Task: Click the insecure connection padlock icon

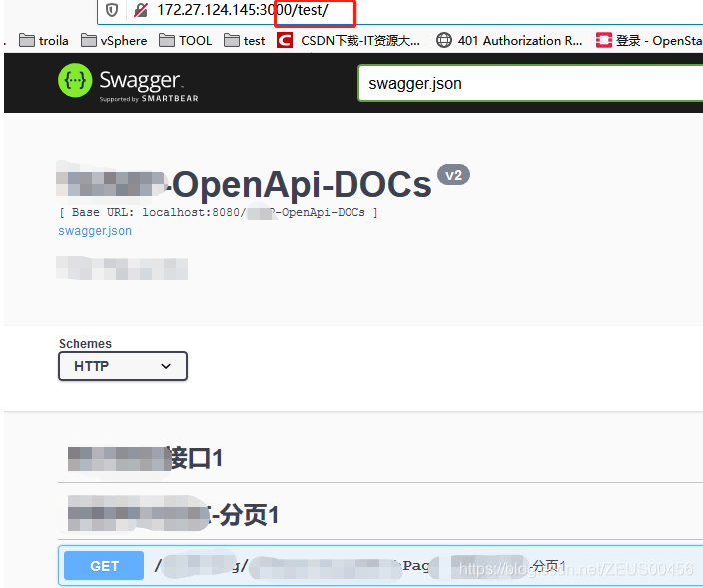Action: (141, 10)
